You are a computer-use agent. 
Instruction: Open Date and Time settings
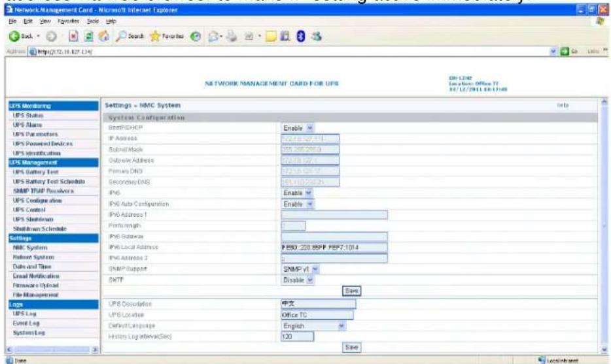click(32, 267)
